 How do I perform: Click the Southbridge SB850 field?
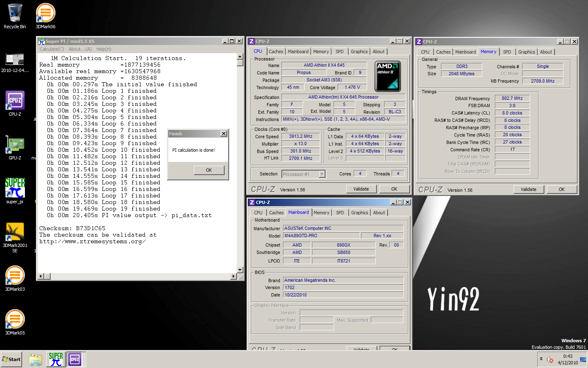[344, 252]
